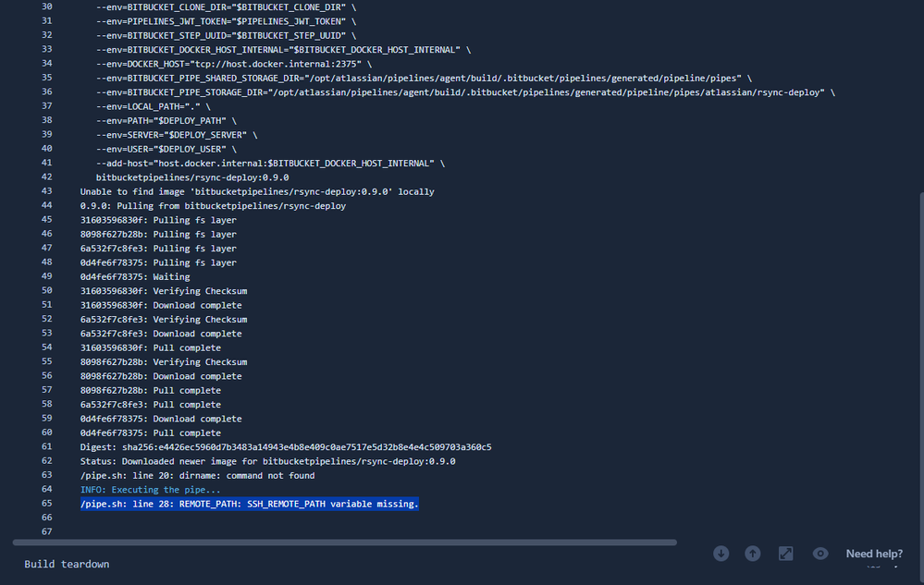Click '8098f627b28b: Verifying Checksum' line
924x585 pixels.
(164, 362)
